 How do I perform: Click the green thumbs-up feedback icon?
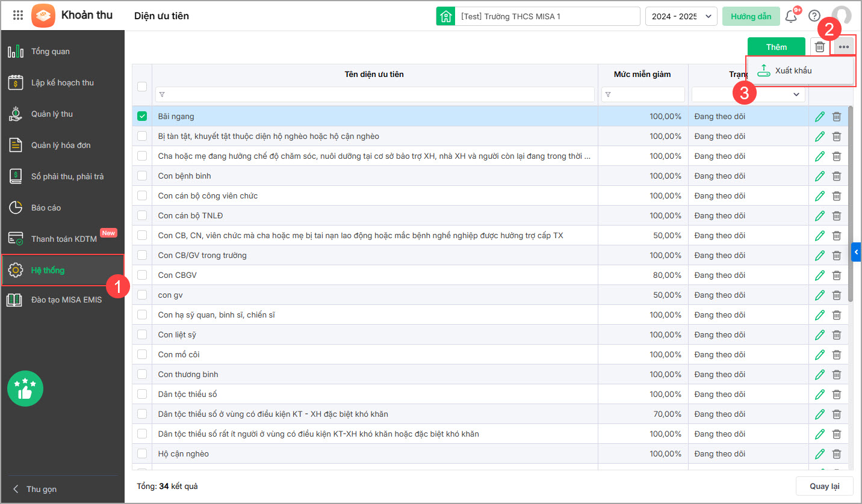(25, 389)
